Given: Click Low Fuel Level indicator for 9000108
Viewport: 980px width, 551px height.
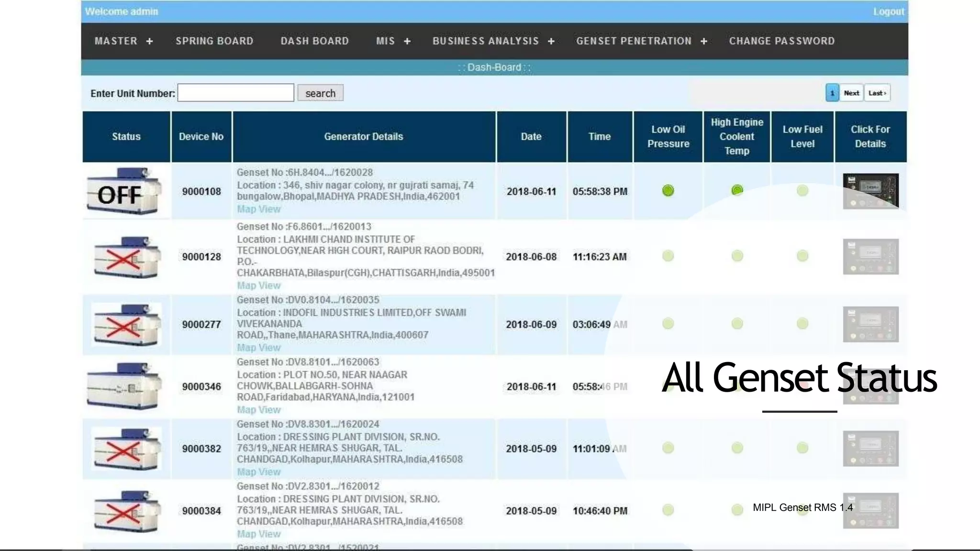Looking at the screenshot, I should 802,190.
